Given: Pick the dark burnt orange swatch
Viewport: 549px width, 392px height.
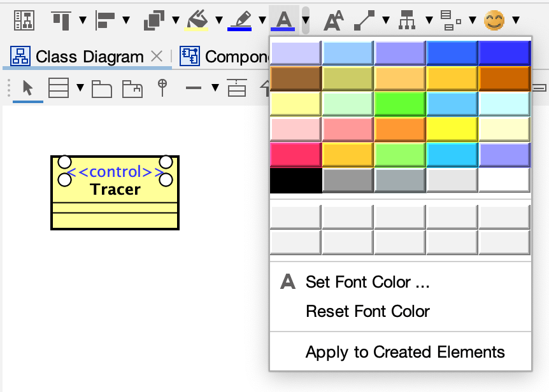Looking at the screenshot, I should tap(504, 78).
